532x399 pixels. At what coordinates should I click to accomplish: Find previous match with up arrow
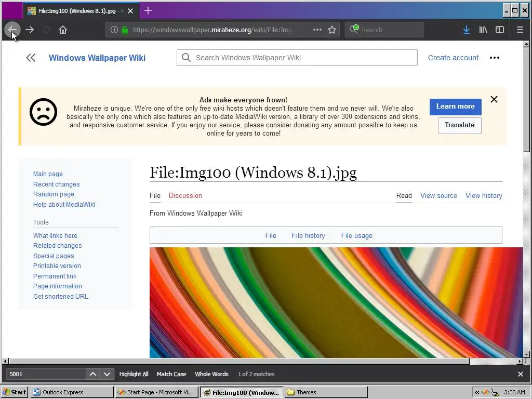[92, 374]
